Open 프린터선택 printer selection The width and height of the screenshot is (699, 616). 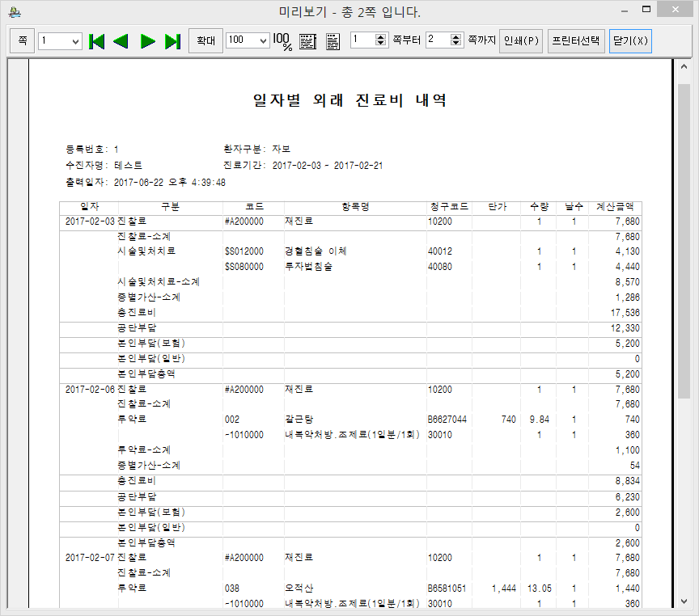[x=575, y=40]
